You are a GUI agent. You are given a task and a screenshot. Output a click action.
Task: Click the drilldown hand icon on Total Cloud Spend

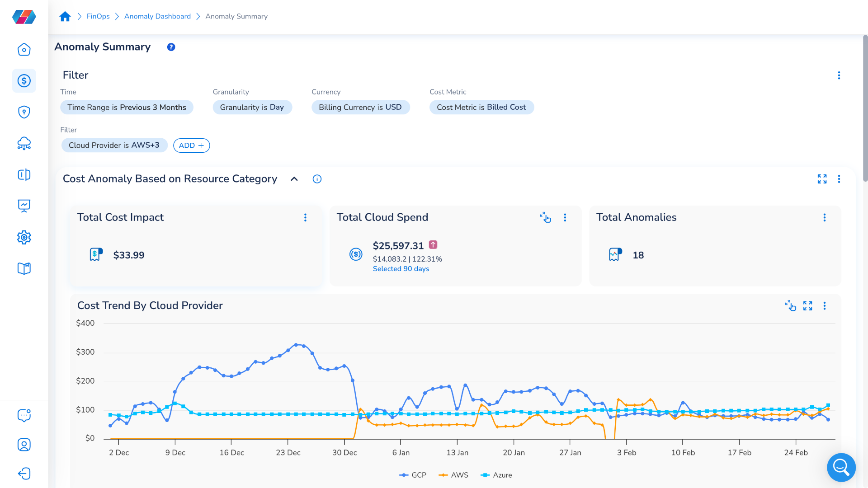click(546, 218)
